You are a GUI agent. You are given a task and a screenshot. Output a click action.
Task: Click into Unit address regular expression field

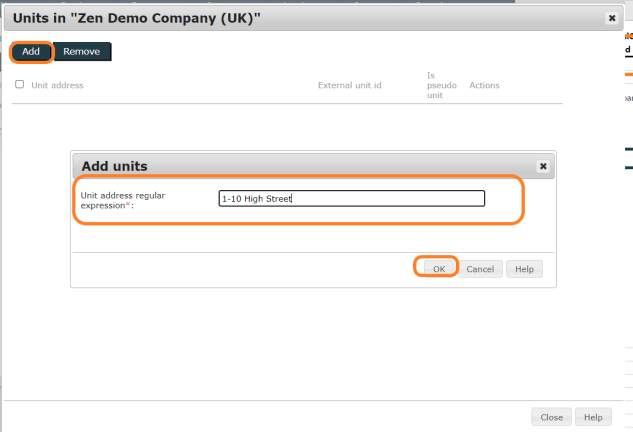coord(351,198)
